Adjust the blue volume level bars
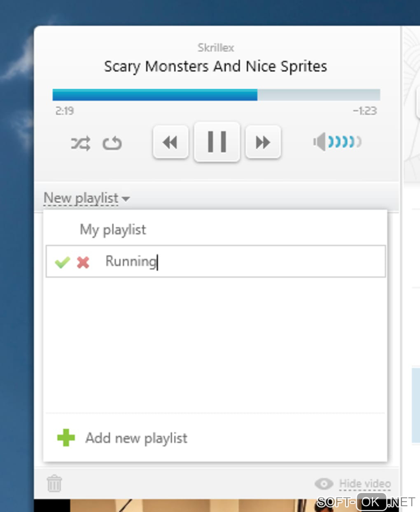Viewport: 420px width, 512px height. tap(344, 142)
